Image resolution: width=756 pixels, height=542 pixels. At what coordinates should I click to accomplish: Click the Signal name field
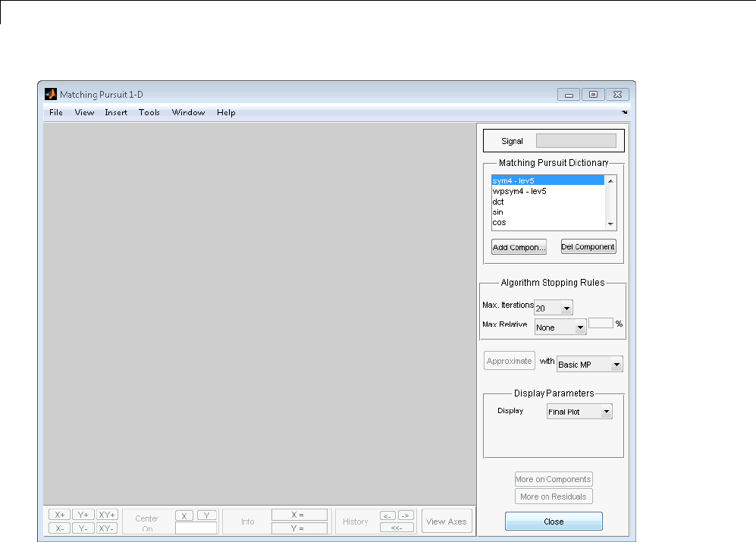(576, 141)
